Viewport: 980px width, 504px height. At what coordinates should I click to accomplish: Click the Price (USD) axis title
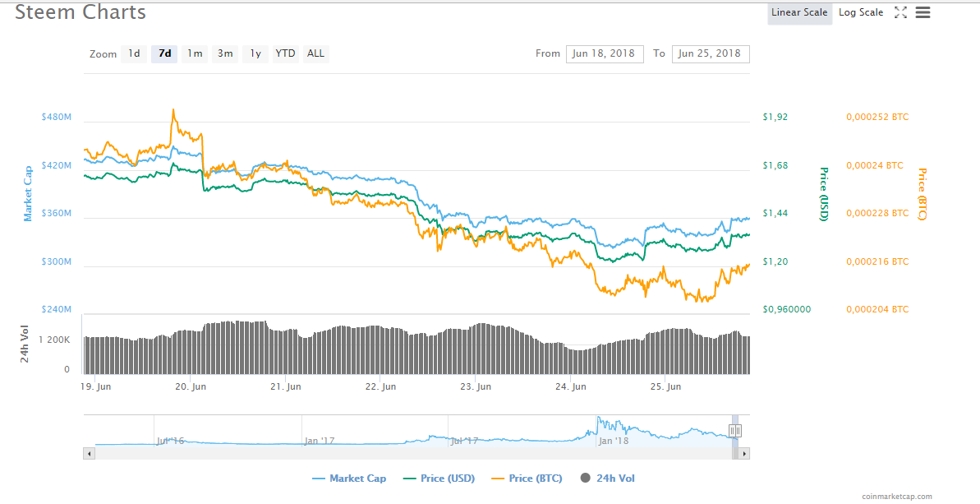click(x=824, y=194)
